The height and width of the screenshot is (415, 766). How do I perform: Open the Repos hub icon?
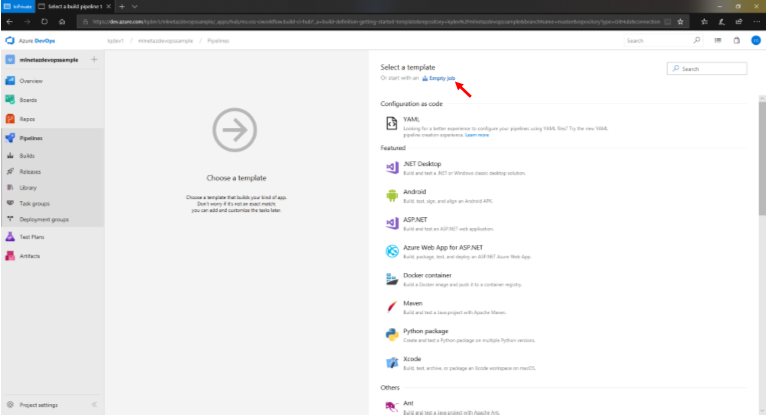[x=10, y=118]
